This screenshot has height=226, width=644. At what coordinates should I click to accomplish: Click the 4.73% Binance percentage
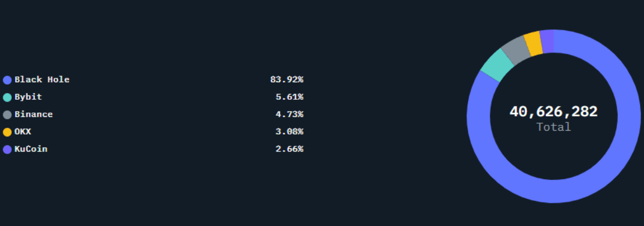pyautogui.click(x=290, y=114)
